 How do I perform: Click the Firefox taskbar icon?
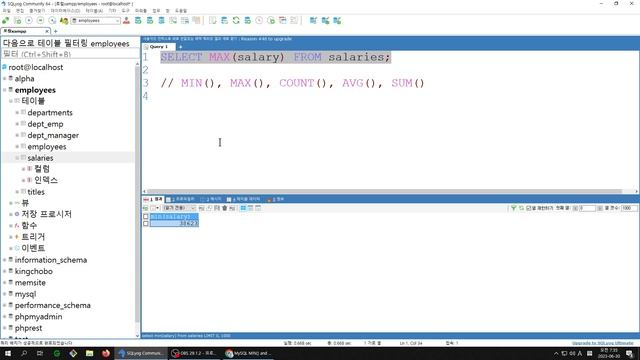point(106,353)
